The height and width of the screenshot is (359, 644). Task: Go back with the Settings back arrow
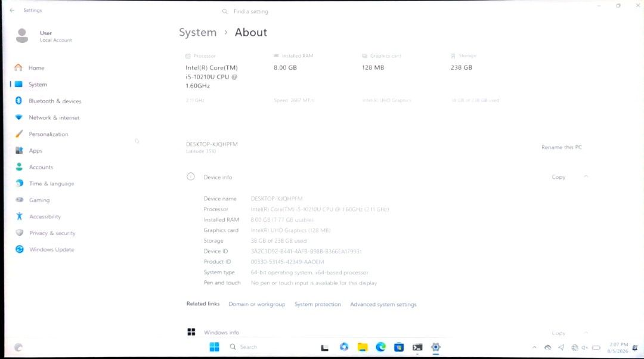click(12, 10)
